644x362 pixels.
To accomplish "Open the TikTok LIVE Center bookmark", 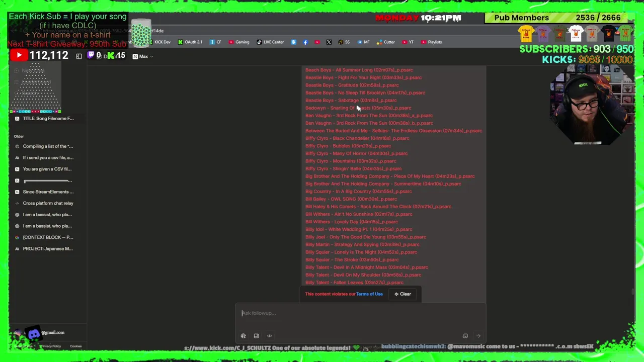I will click(270, 42).
